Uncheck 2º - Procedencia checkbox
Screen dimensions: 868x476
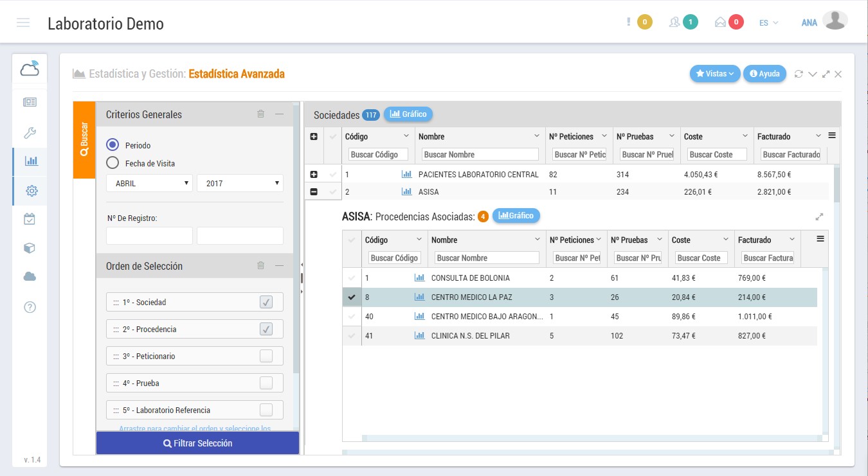click(266, 329)
